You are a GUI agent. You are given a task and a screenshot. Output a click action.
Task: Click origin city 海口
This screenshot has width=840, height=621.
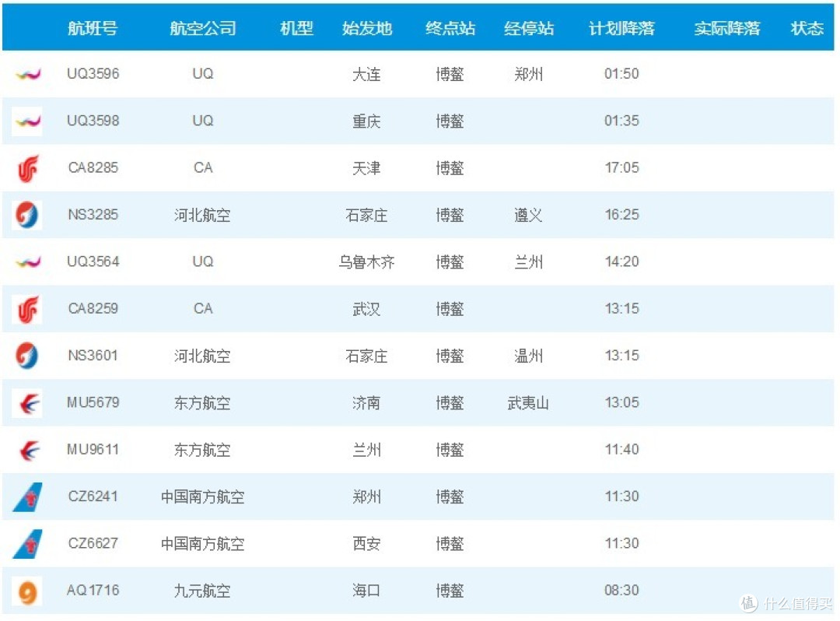click(366, 591)
